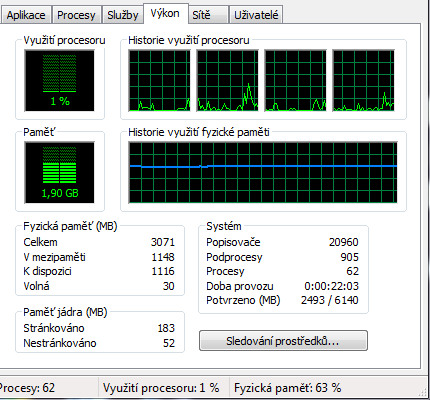Viewport: 430px width, 400px height.
Task: Click the first CPU core history graph
Action: [159, 80]
